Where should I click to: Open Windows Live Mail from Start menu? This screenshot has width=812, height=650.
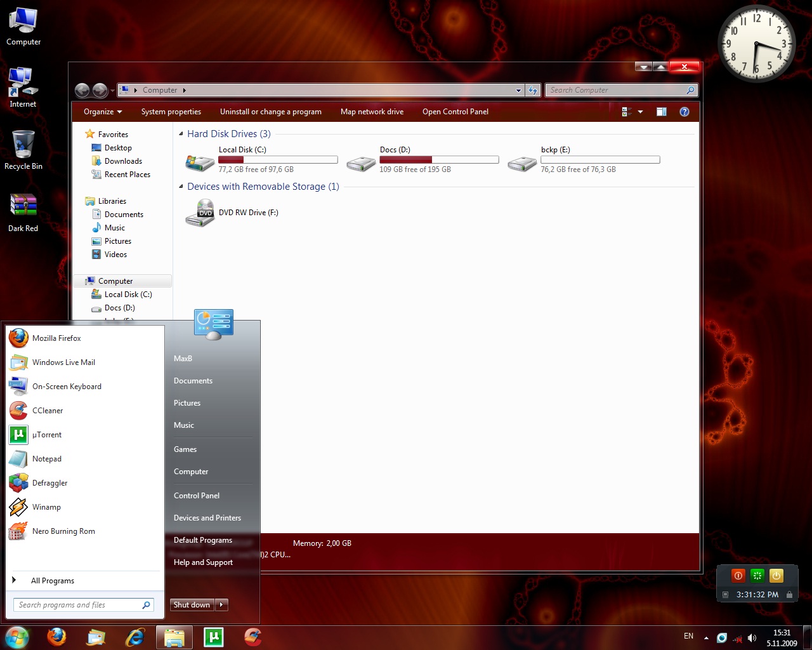(84, 362)
